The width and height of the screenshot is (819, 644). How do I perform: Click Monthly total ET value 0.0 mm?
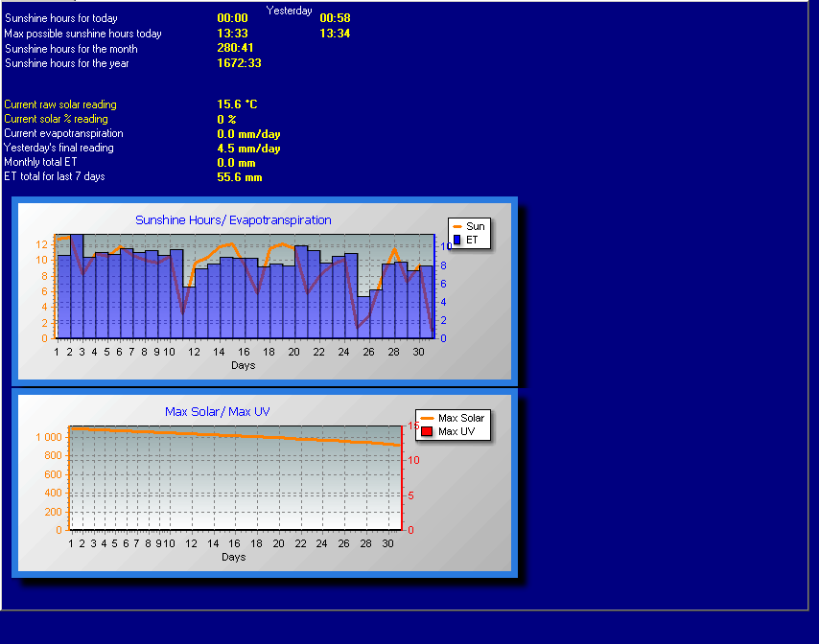point(236,163)
